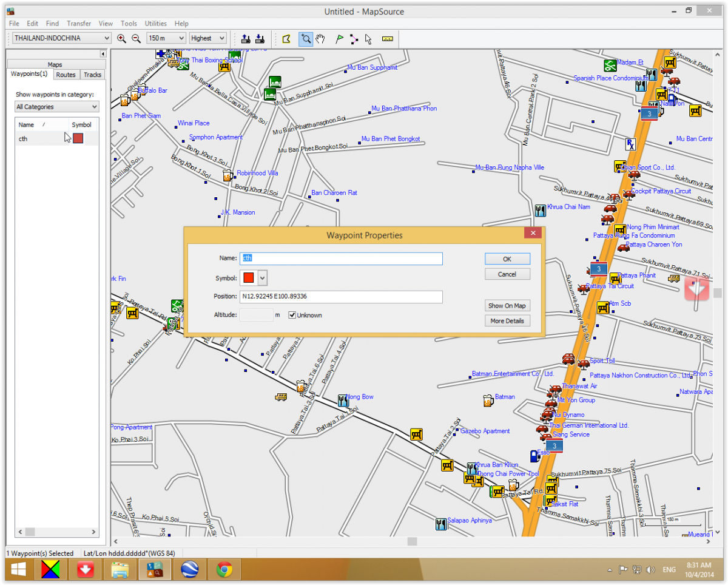Click the More Details button
Screen dimensions: 728x585
click(507, 321)
